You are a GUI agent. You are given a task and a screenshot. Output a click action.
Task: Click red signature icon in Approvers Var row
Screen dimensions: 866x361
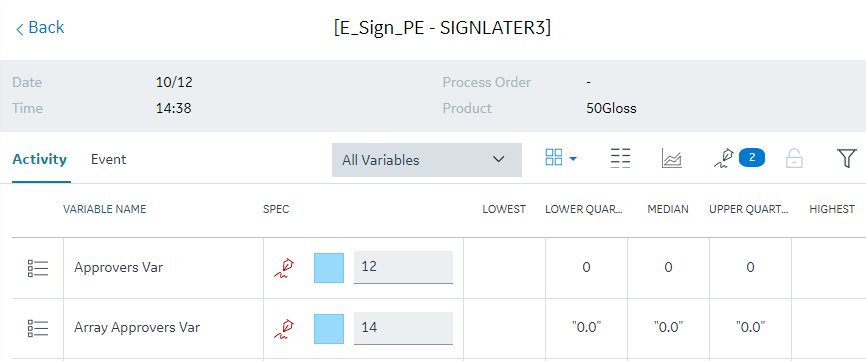pyautogui.click(x=284, y=268)
